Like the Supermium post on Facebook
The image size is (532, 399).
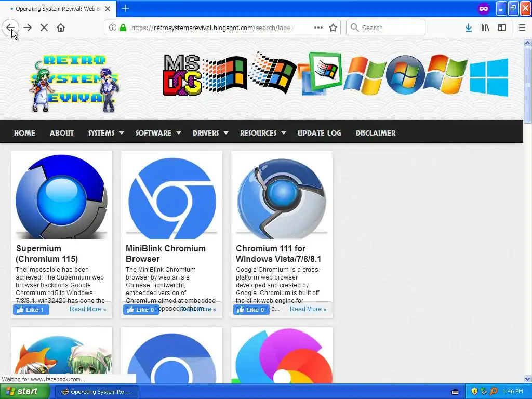coord(31,310)
